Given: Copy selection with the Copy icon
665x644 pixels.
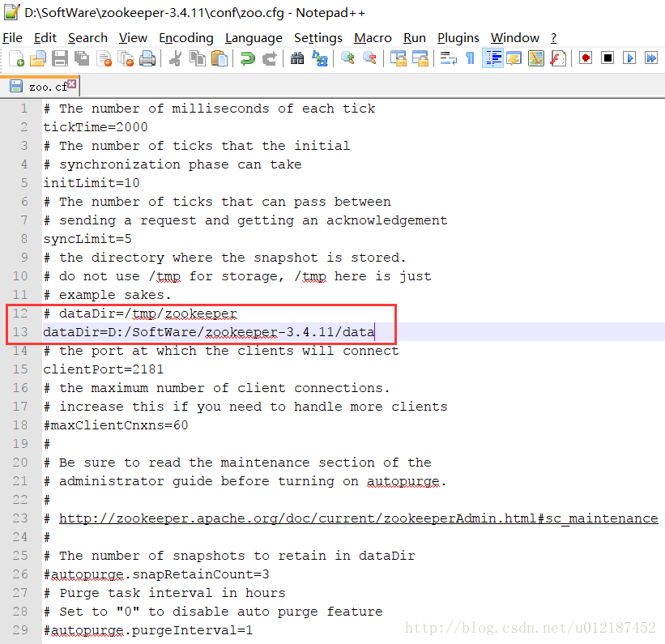Looking at the screenshot, I should [x=197, y=58].
